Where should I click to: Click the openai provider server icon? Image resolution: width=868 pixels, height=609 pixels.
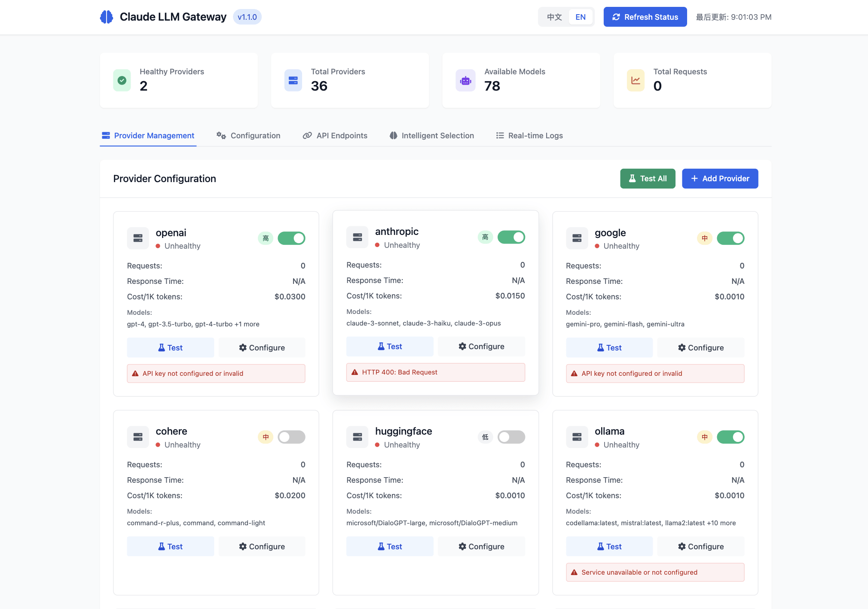(138, 238)
